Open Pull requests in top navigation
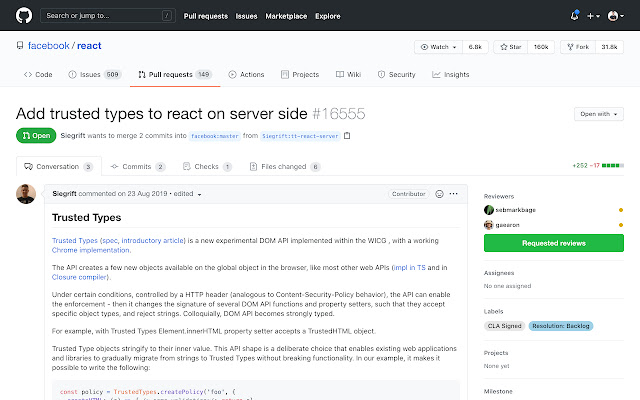640x400 pixels. [206, 16]
